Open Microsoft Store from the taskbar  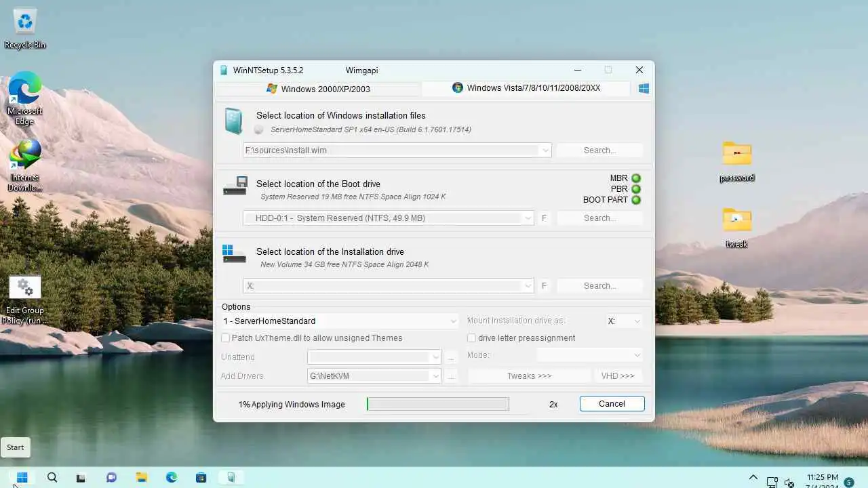[x=201, y=477]
